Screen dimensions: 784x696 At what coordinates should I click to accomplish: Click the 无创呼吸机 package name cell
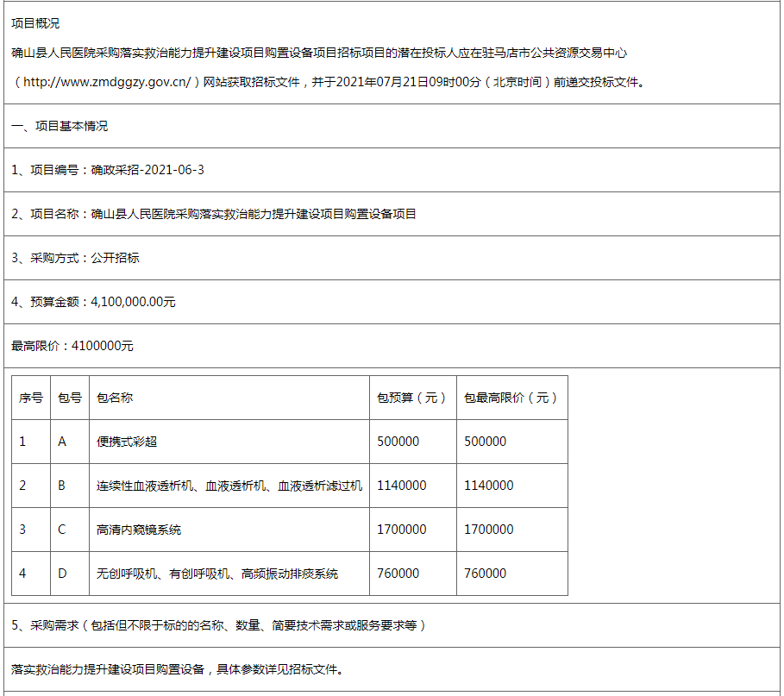[x=217, y=574]
